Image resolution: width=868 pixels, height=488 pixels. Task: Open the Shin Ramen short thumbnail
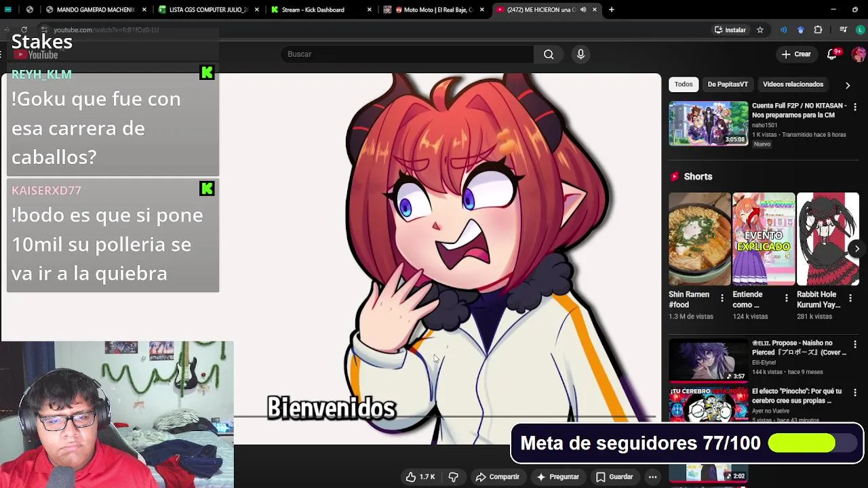[700, 239]
